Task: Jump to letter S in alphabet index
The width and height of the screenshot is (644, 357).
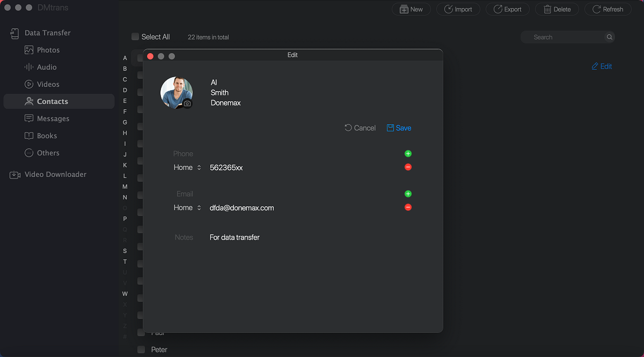Action: pos(125,251)
